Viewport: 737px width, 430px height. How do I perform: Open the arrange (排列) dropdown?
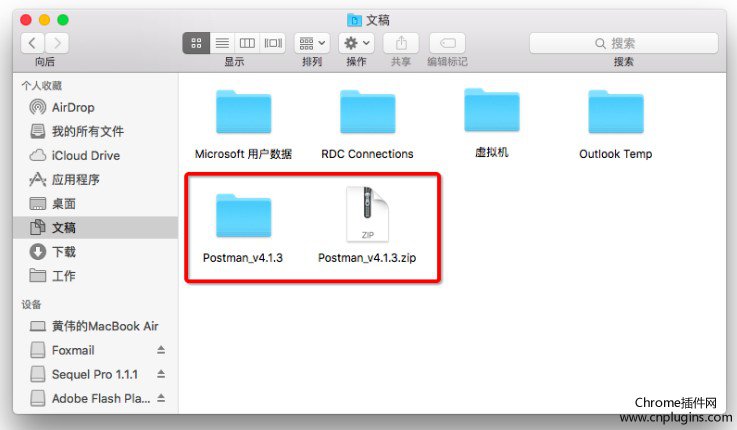312,43
